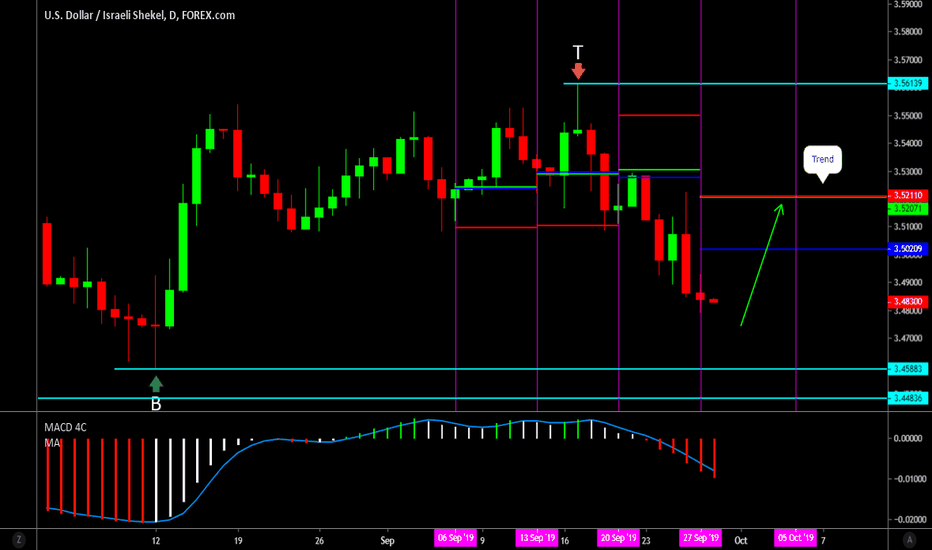Open the MACD 4C indicator label
This screenshot has height=550, width=932.
tap(65, 428)
